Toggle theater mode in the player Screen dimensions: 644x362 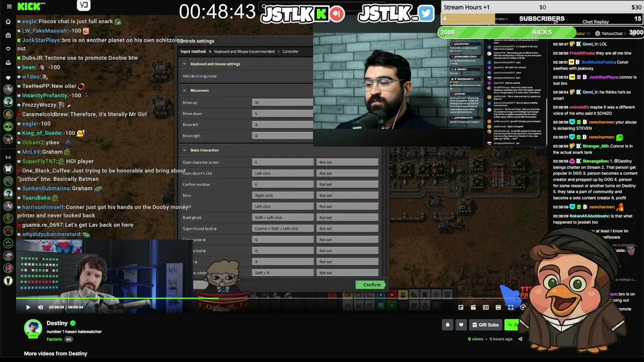click(x=498, y=307)
